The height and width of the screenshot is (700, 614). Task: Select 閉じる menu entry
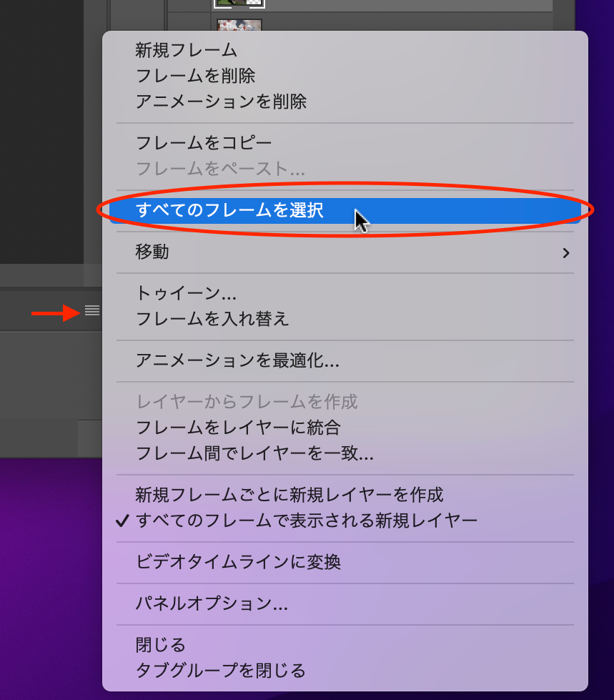coord(345,645)
